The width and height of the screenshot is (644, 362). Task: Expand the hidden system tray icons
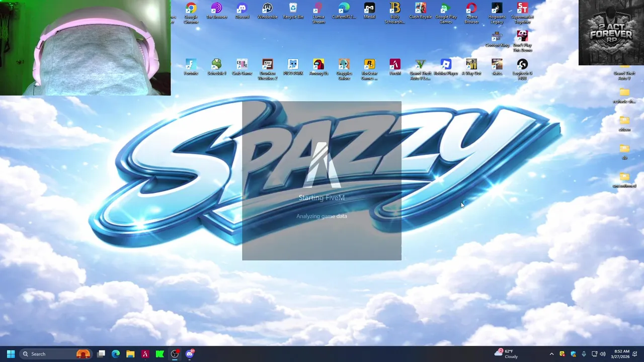click(x=551, y=354)
